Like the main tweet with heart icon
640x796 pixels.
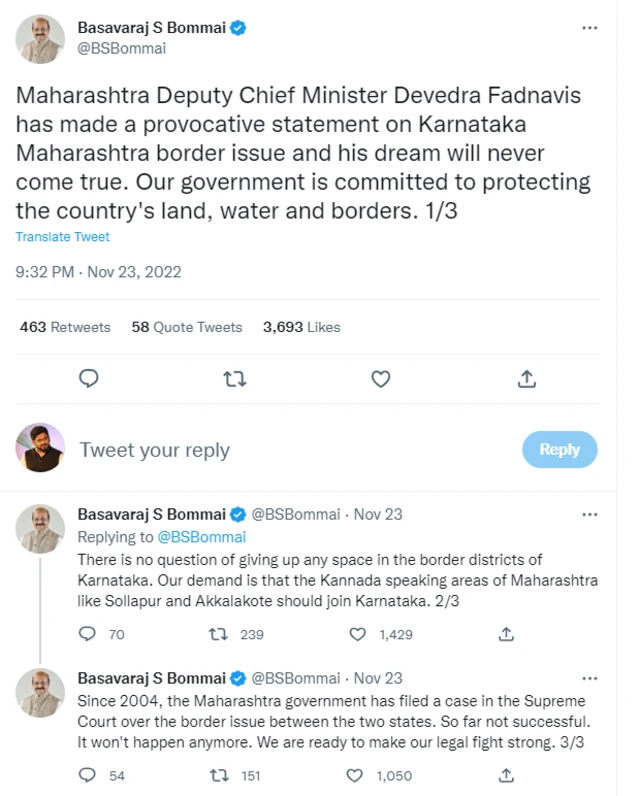(x=380, y=379)
